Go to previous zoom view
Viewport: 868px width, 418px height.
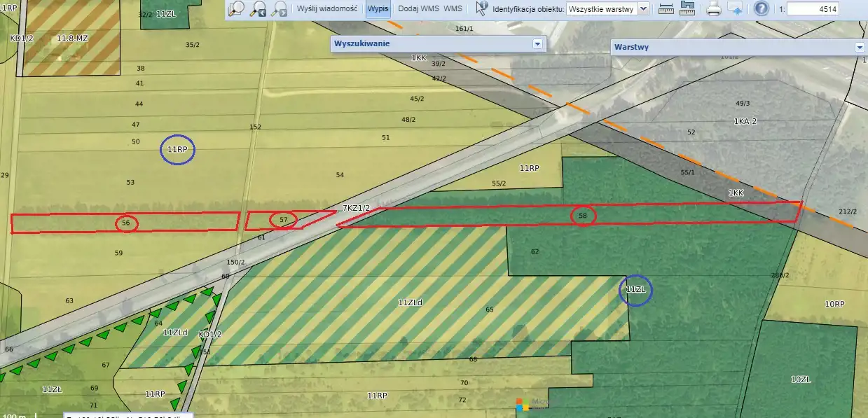[259, 8]
